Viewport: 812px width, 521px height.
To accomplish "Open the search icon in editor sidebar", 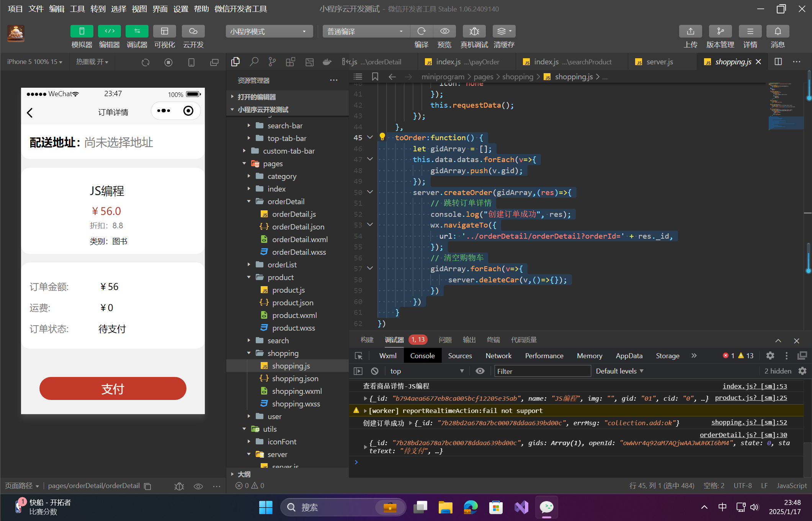I will point(254,62).
